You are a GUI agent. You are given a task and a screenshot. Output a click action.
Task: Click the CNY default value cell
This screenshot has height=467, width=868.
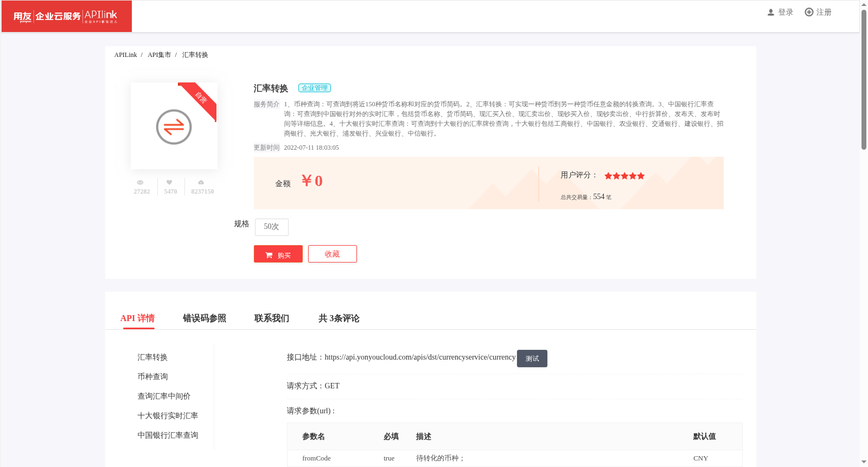pos(700,458)
